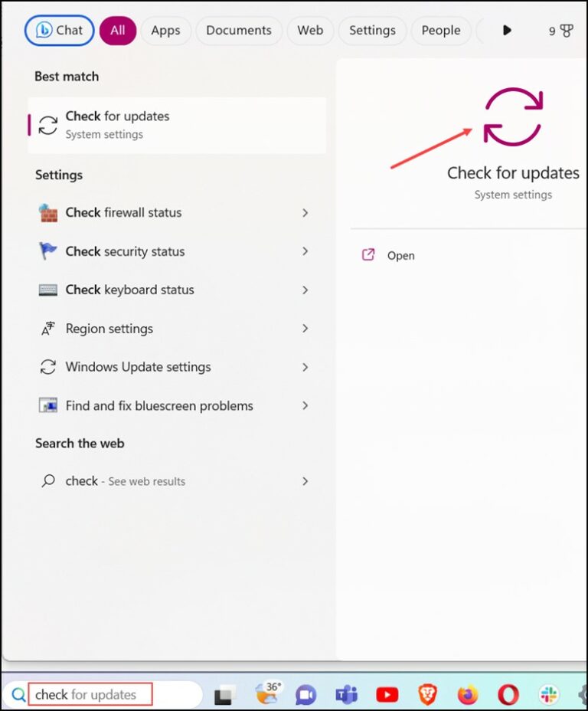Screen dimensions: 588x711
Task: Launch YouTube taskbar icon
Action: 387,694
